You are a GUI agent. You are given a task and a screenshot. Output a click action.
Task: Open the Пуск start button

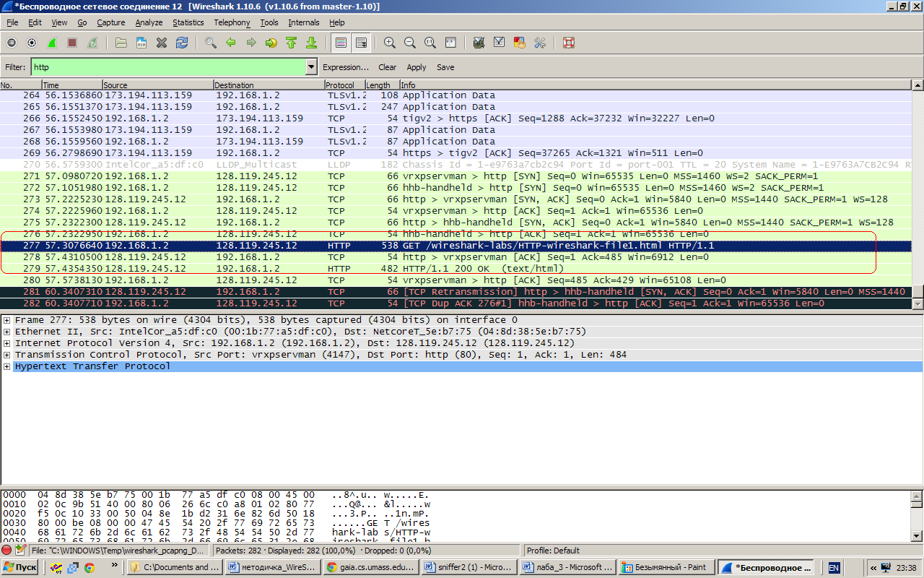(19, 567)
